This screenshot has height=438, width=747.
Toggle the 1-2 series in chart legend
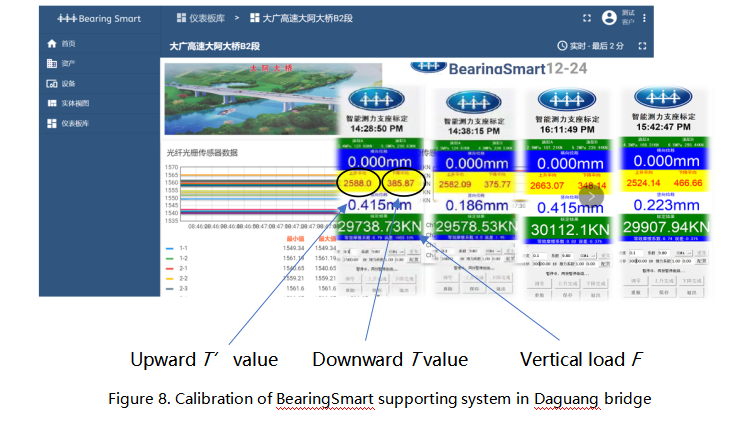tap(177, 258)
